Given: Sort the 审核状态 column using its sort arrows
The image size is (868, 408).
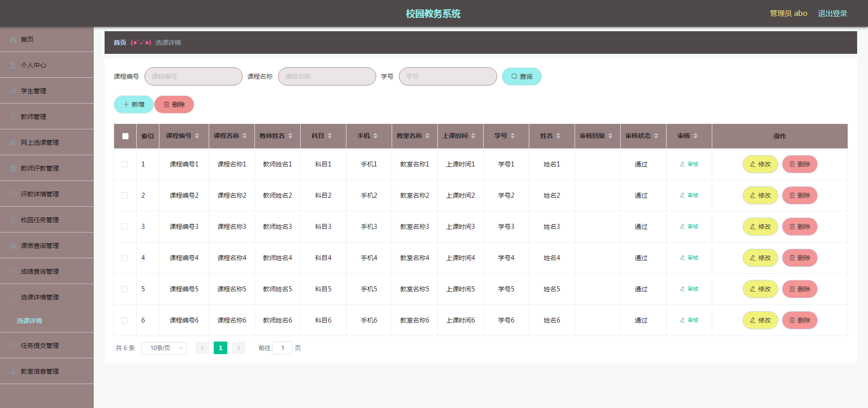Looking at the screenshot, I should coord(656,136).
